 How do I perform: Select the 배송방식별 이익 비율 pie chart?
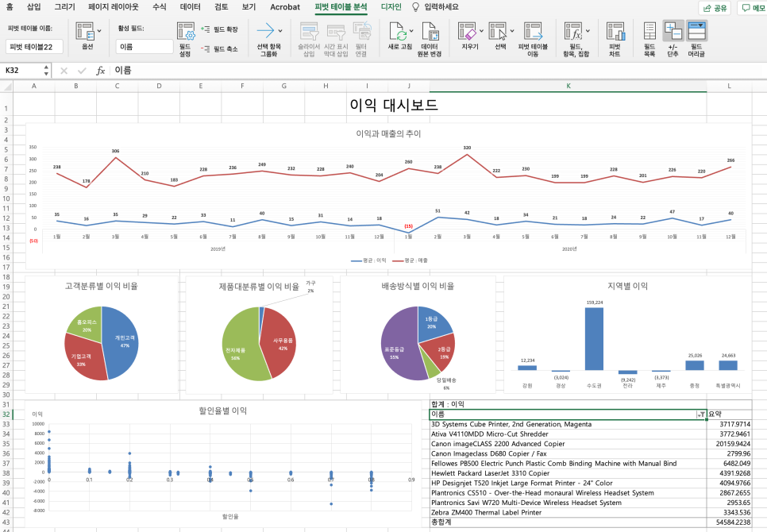click(418, 334)
